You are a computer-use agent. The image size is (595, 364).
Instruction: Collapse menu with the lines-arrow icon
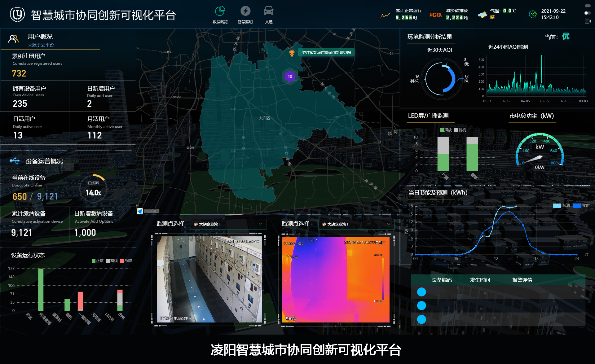588,21
